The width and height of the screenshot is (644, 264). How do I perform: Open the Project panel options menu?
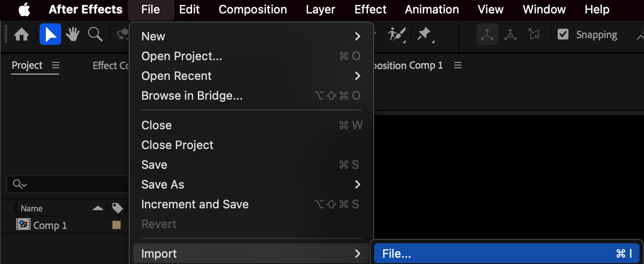[x=56, y=66]
